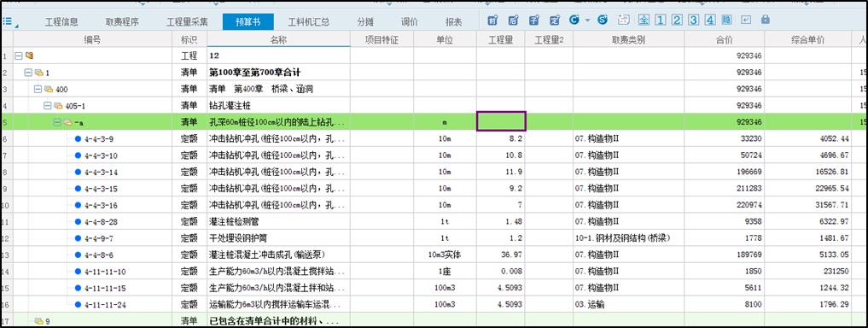Screen dimensions: 868x328
Task: Click the unit price cell 231250
Action: (x=808, y=272)
